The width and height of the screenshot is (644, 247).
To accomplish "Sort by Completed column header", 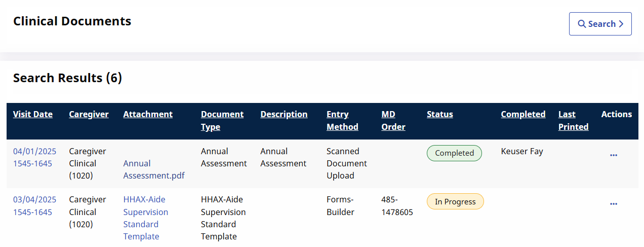I will click(x=523, y=114).
